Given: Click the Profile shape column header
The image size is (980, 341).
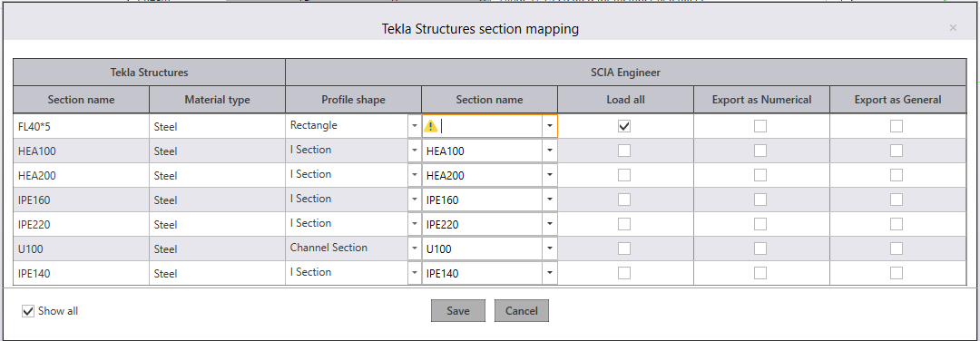Looking at the screenshot, I should tap(353, 100).
